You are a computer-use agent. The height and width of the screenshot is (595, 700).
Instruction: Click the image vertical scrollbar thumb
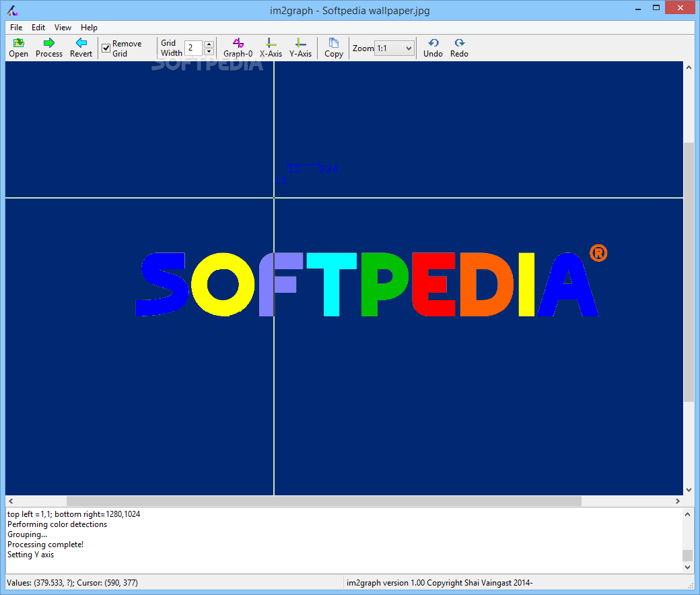pos(689,272)
